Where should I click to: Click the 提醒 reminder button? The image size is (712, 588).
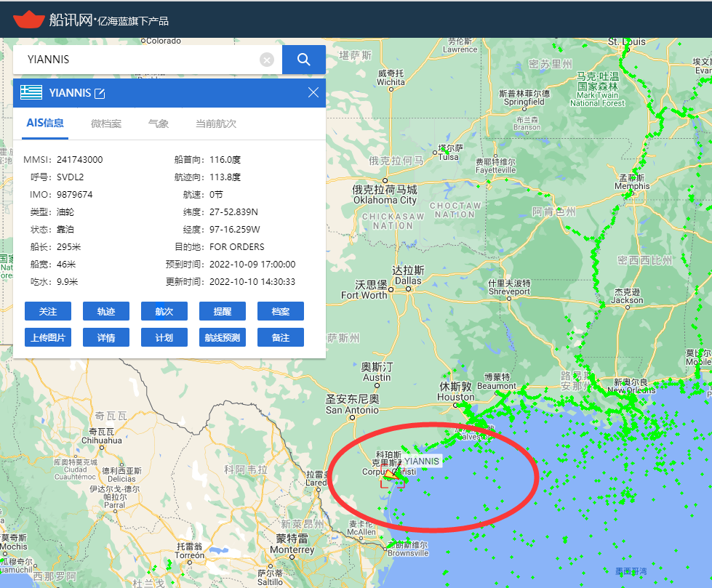(x=222, y=311)
